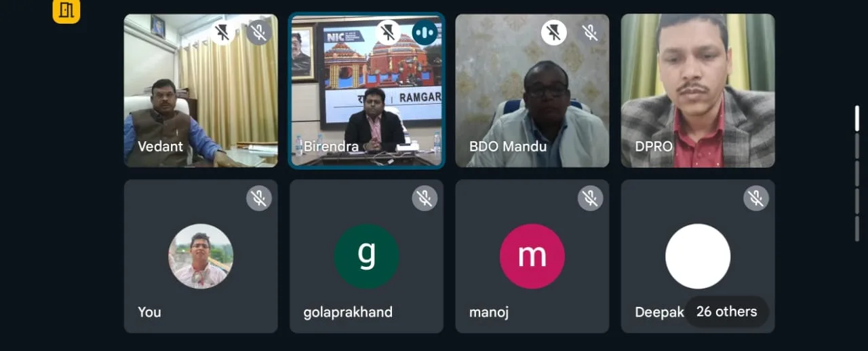The height and width of the screenshot is (351, 868).
Task: Click the green 'g' avatar of golaprakhand
Action: pyautogui.click(x=367, y=257)
